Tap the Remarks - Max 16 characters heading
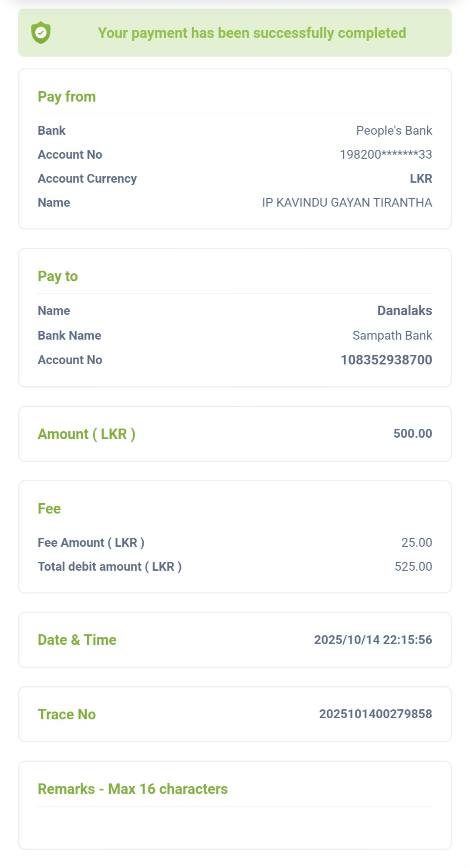470x868 pixels. [132, 789]
